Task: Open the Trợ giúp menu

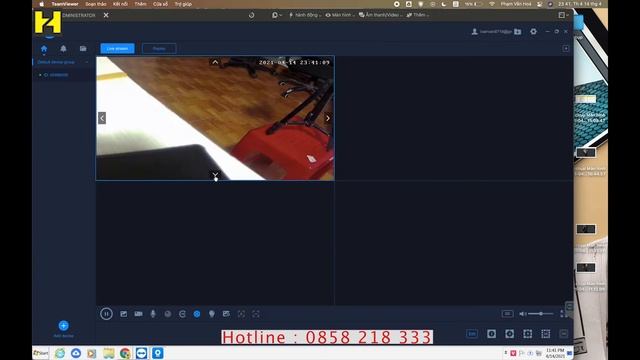Action: coord(183,4)
